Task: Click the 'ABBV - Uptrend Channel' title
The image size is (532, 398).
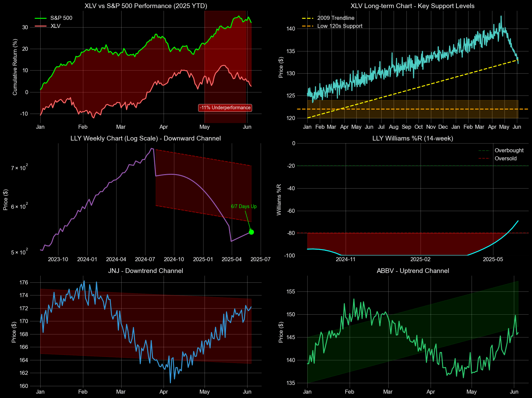Action: (x=412, y=271)
